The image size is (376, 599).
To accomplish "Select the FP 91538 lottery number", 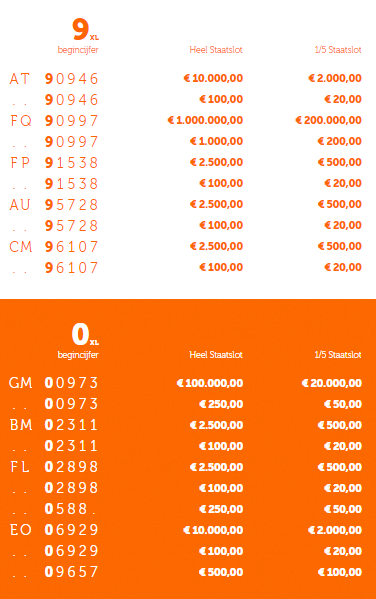I will [54, 162].
